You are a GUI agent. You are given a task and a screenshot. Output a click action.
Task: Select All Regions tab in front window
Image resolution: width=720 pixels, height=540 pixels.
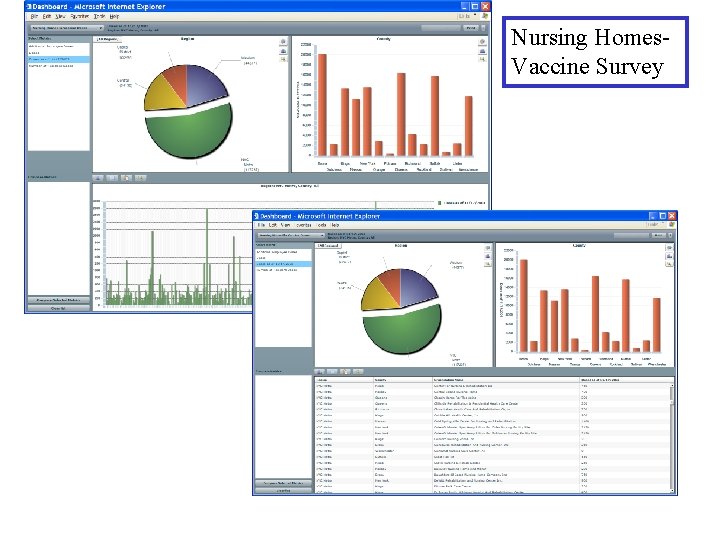[328, 246]
